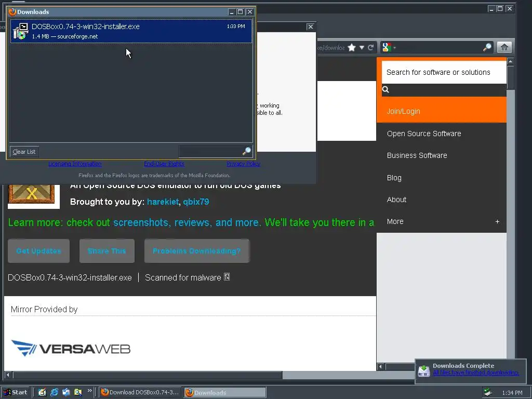Viewport: 532px width, 399px height.
Task: Open the Business Software menu item
Action: (417, 155)
